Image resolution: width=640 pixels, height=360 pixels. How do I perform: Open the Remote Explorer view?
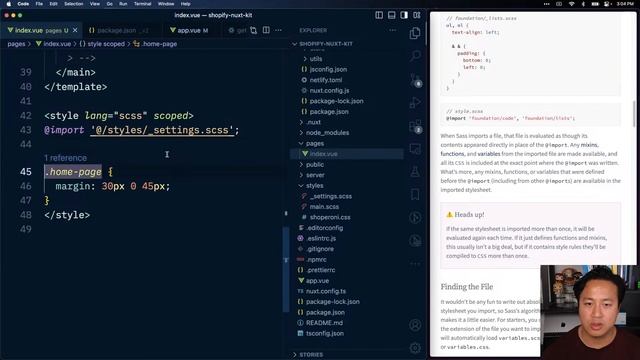(x=415, y=149)
